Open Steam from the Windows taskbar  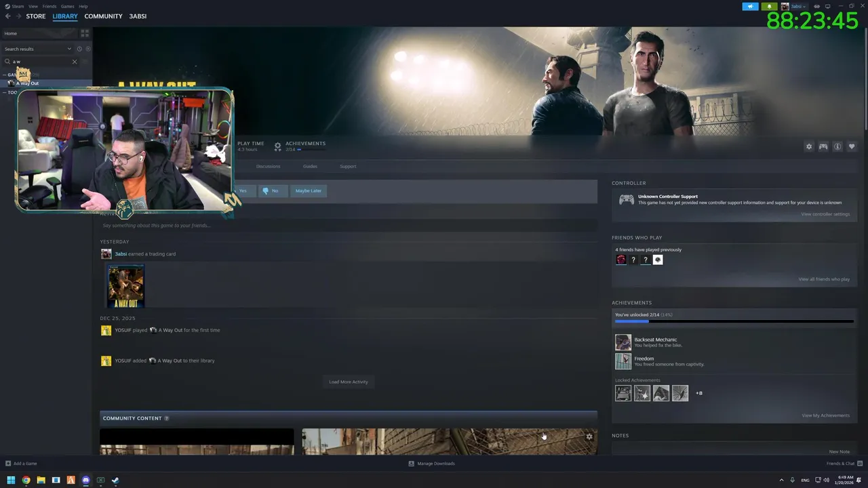point(115,480)
